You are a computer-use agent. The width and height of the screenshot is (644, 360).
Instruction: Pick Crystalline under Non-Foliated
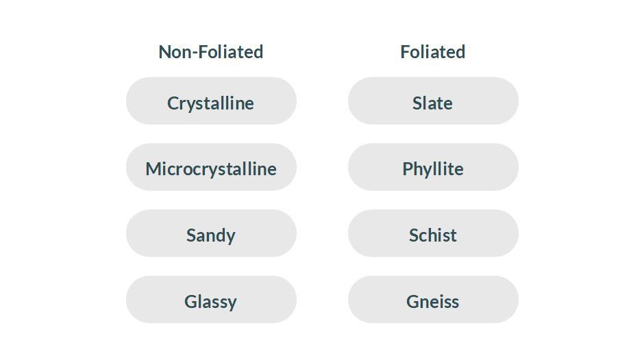tap(211, 101)
